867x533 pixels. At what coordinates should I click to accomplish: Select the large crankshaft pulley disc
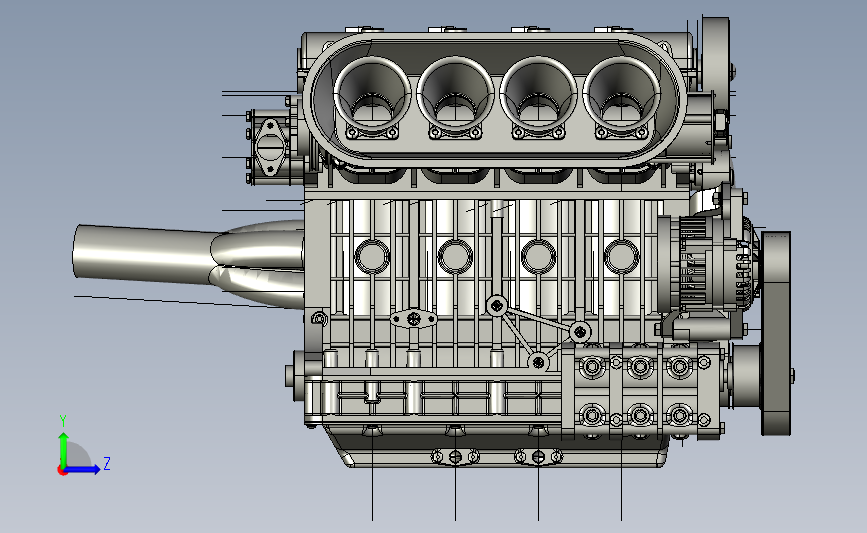(x=776, y=333)
